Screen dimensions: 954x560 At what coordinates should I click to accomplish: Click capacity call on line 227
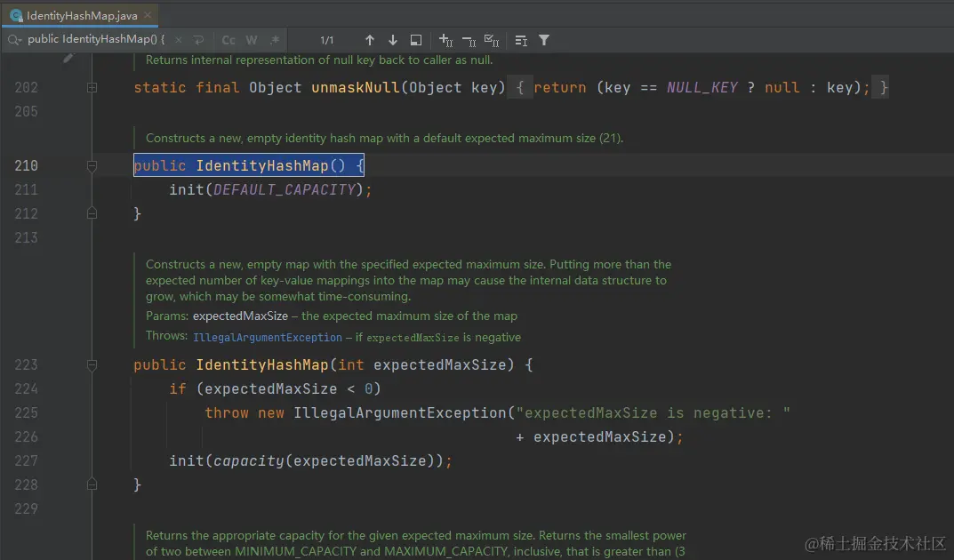tap(248, 461)
